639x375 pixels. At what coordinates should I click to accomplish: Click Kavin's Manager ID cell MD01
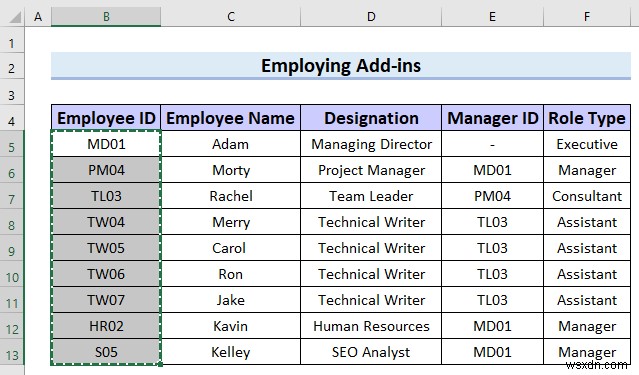click(x=492, y=326)
